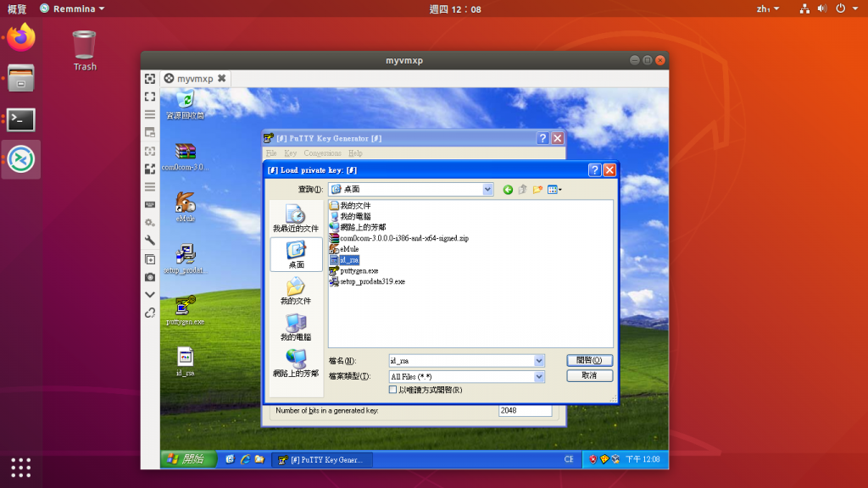Click the clock in the Ubuntu top bar

pyautogui.click(x=455, y=8)
